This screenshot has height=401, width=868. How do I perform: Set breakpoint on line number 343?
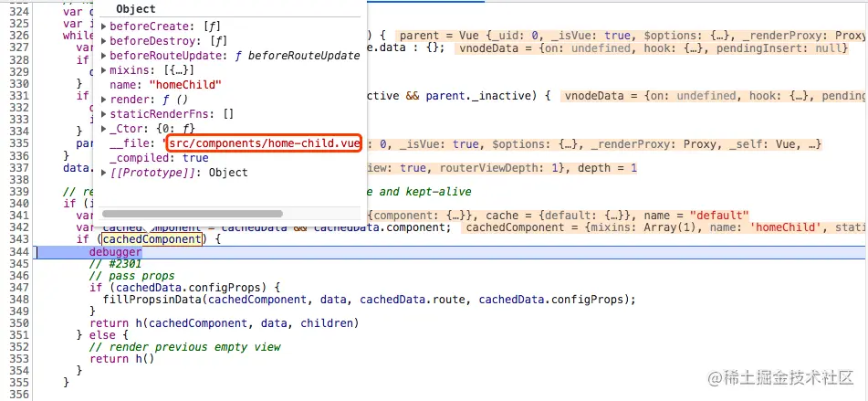pos(19,239)
